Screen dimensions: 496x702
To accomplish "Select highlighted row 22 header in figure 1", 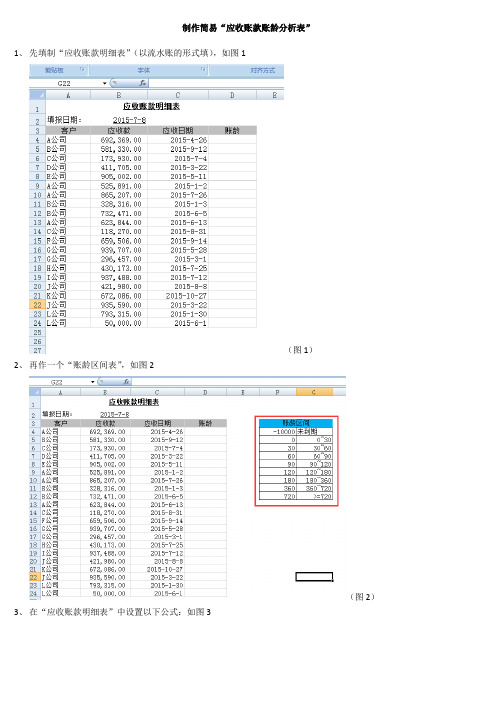I will pyautogui.click(x=38, y=305).
